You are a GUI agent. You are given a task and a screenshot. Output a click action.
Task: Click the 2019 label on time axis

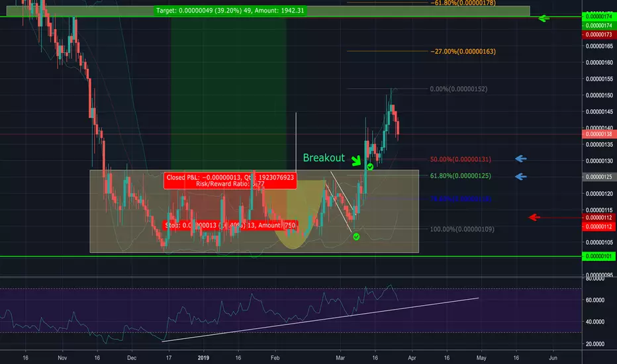click(203, 357)
